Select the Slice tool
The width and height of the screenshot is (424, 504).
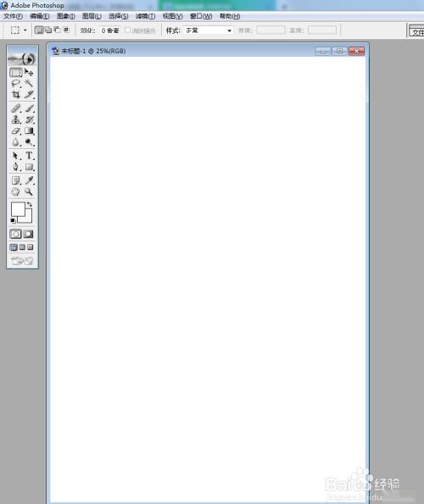point(29,95)
